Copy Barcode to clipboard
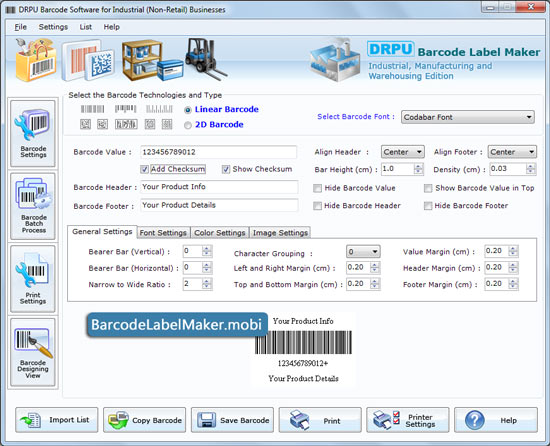This screenshot has width=550, height=446. point(145,420)
